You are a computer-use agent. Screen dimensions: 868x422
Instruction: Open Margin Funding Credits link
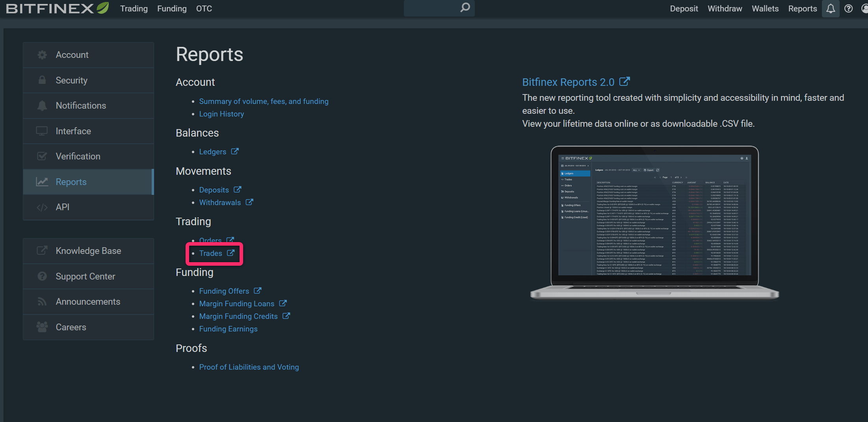[238, 316]
